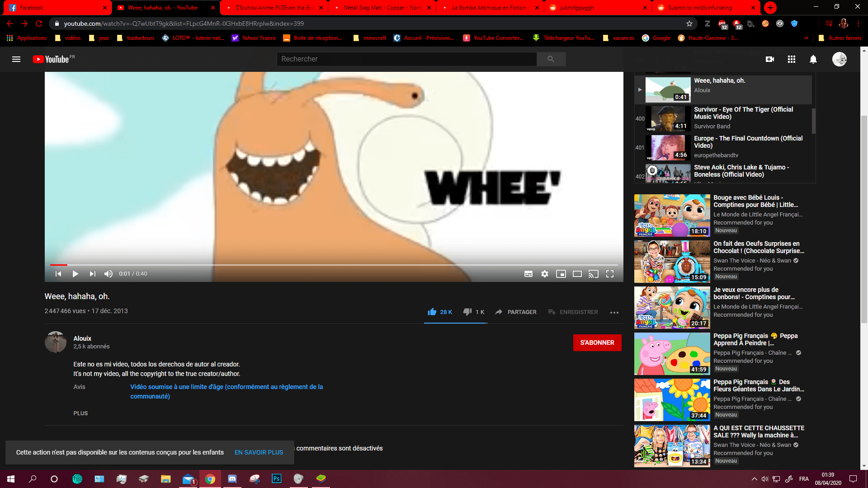Screen dimensions: 868x488
Task: Mute the video volume
Action: tap(108, 274)
